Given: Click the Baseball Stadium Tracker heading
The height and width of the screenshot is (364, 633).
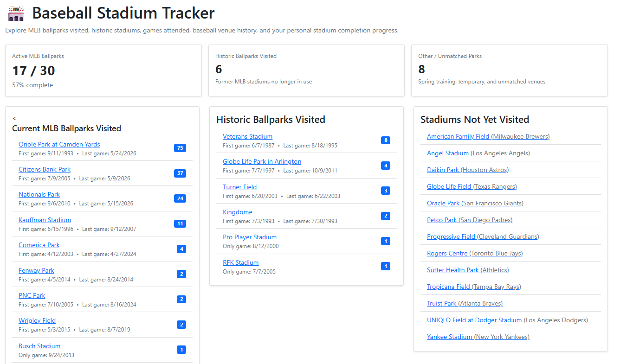Looking at the screenshot, I should point(123,13).
